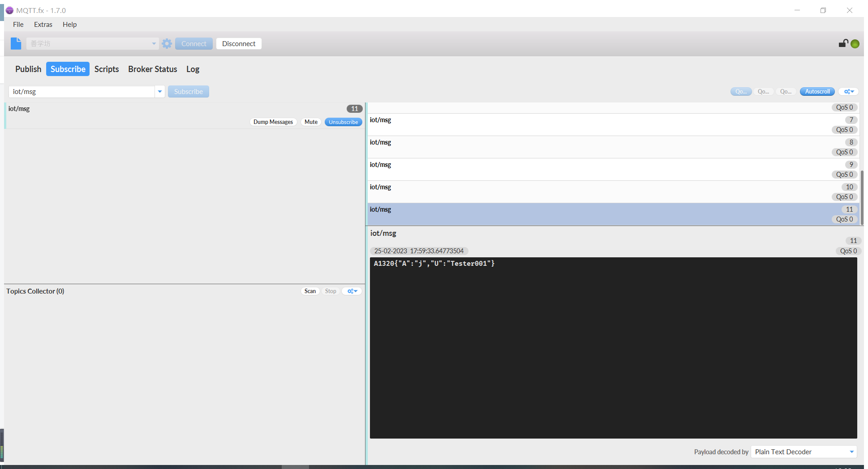Click the Connect button
Image resolution: width=868 pixels, height=469 pixels.
(194, 43)
